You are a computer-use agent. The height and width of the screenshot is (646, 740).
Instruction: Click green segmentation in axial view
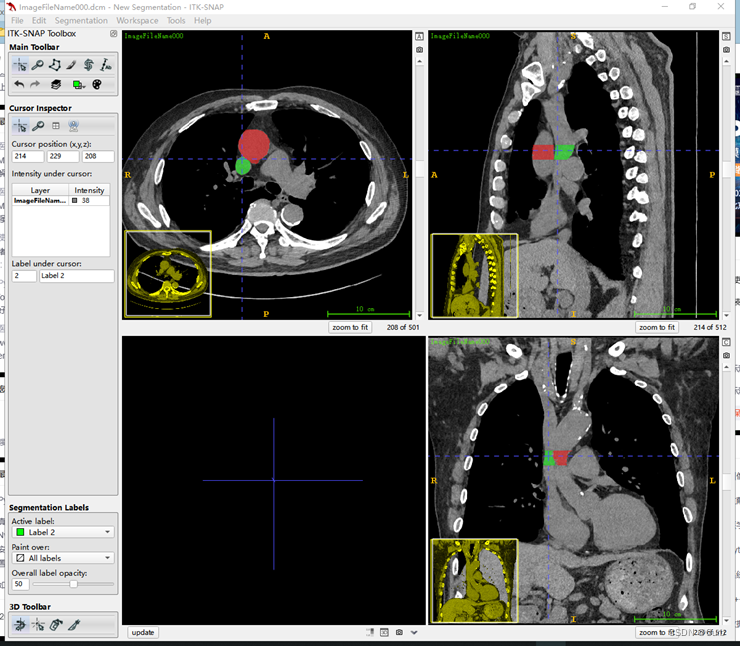(x=243, y=167)
